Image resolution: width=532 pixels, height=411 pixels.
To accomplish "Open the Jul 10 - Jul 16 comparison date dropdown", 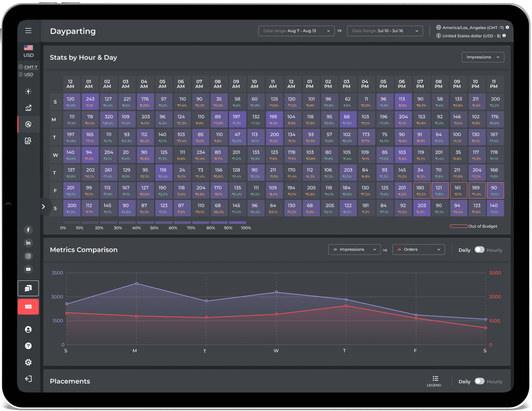I will coord(384,31).
